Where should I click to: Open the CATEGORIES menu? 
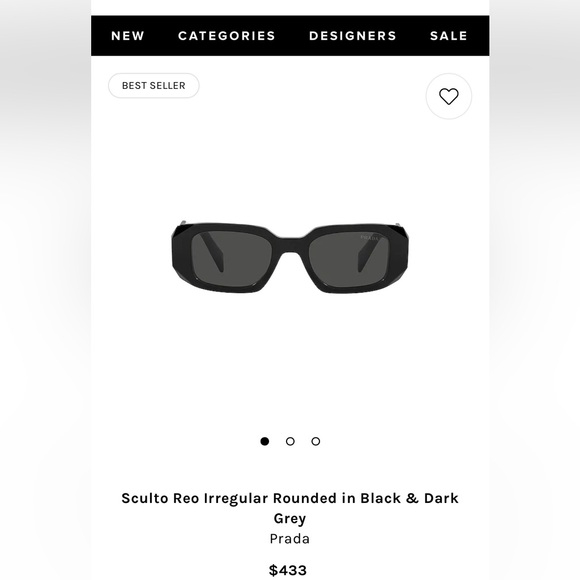pyautogui.click(x=227, y=36)
